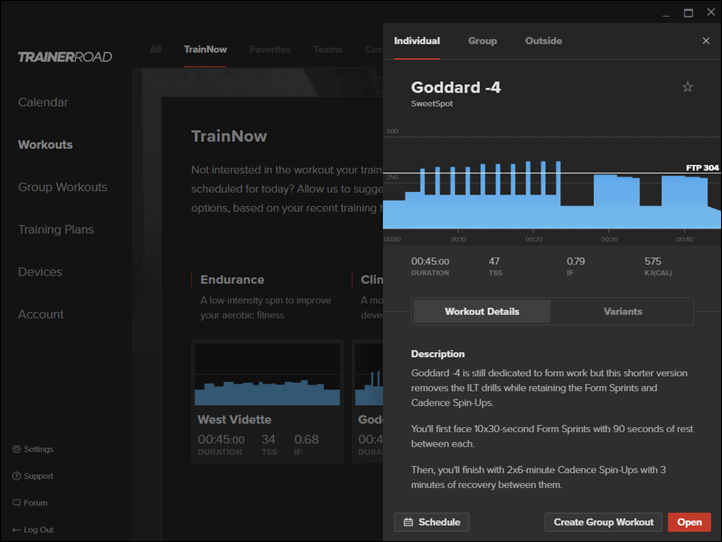Select the TrainNow tab
Image resolution: width=722 pixels, height=542 pixels.
[205, 49]
